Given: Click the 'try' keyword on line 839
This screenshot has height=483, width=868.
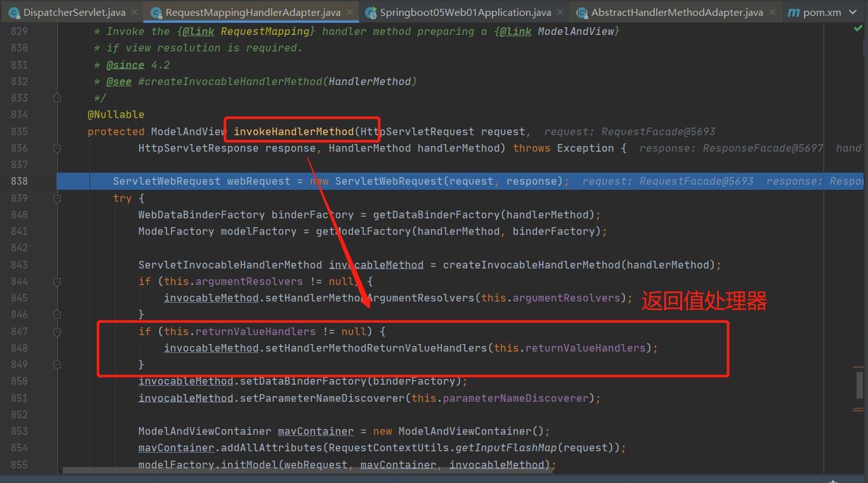Looking at the screenshot, I should click(x=122, y=198).
